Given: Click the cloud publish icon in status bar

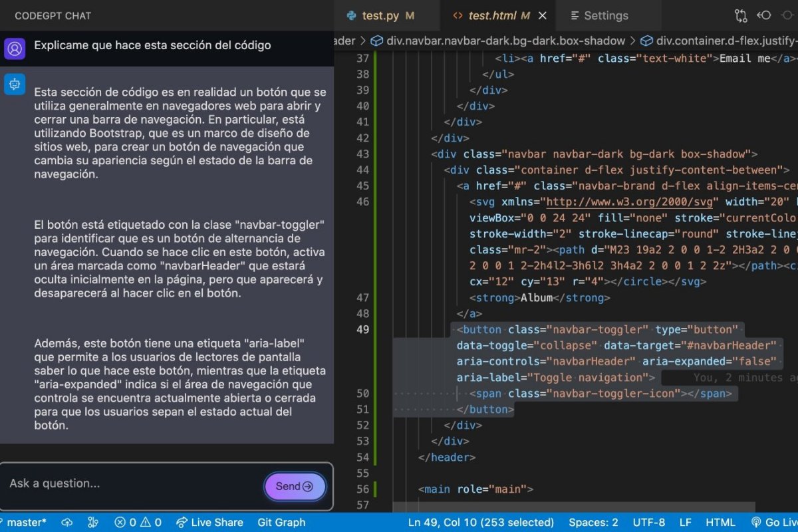Looking at the screenshot, I should coord(66,522).
